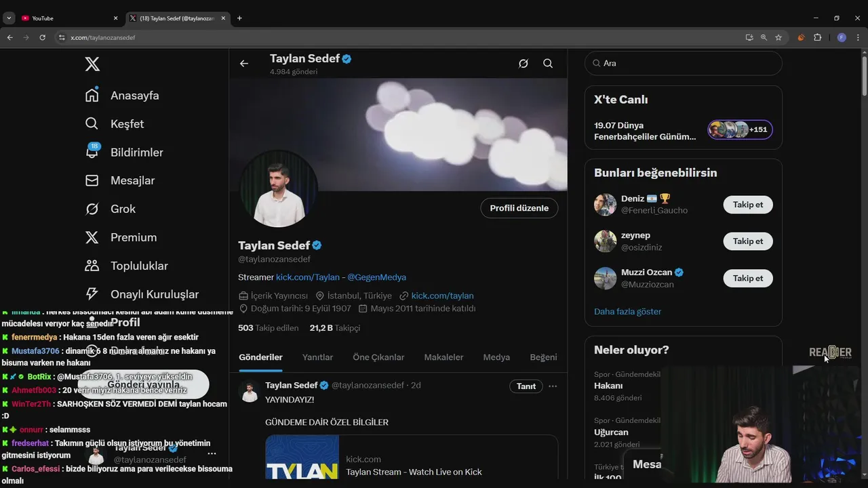This screenshot has width=868, height=488.
Task: Click Daha fazla göster link
Action: tap(627, 312)
